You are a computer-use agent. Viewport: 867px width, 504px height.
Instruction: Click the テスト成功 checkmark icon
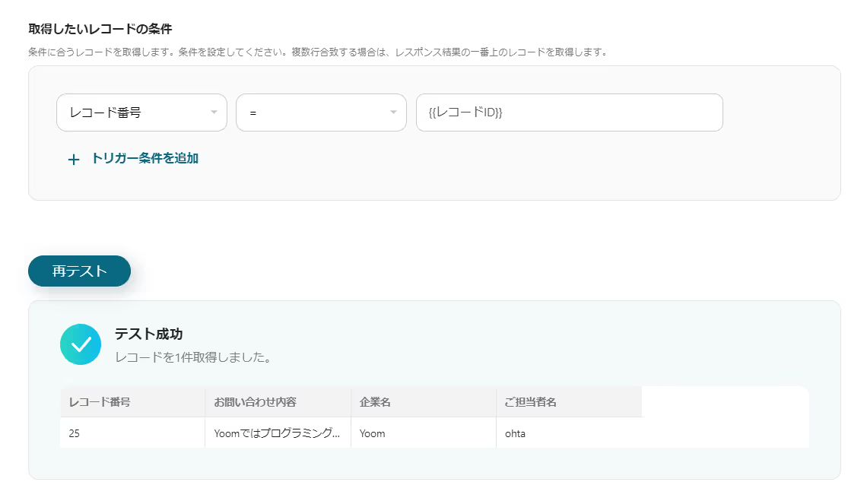[x=81, y=344]
